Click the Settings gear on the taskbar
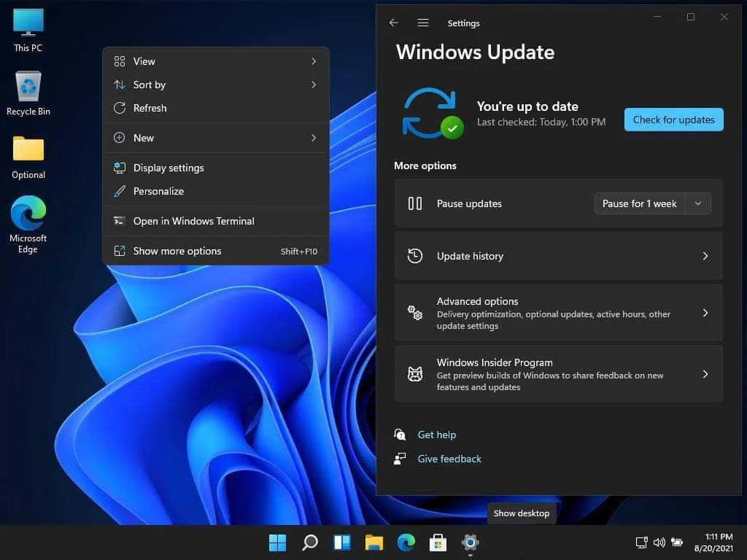747x560 pixels. 470,542
